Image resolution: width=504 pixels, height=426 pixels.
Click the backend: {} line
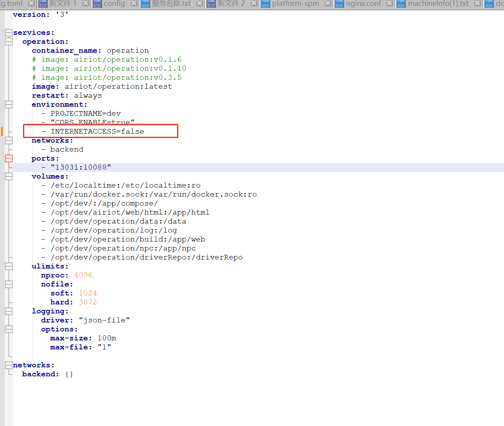click(48, 374)
